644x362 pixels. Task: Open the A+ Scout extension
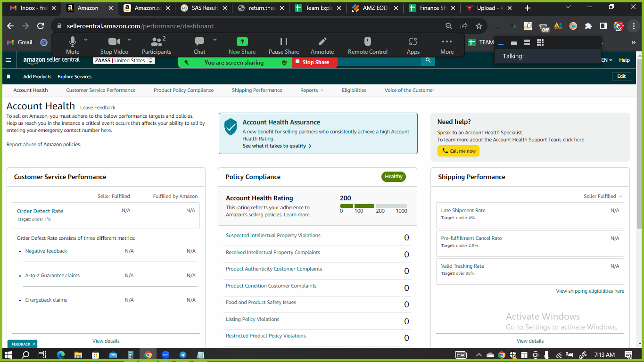(x=558, y=26)
